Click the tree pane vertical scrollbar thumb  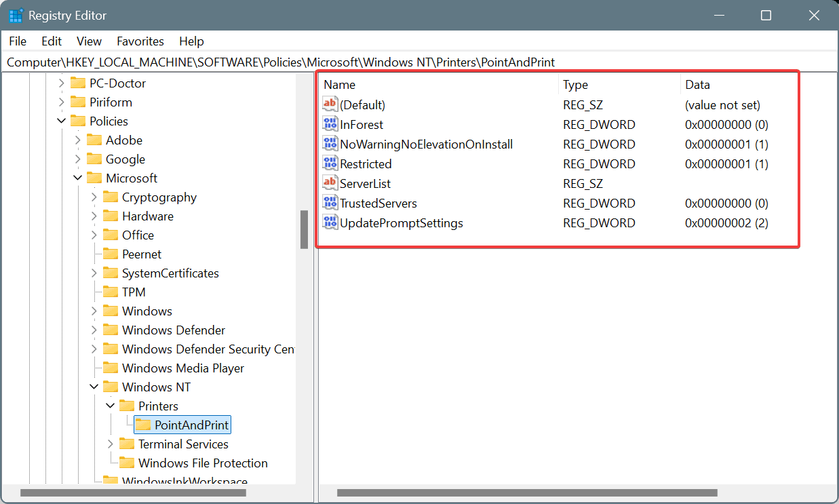pos(305,229)
